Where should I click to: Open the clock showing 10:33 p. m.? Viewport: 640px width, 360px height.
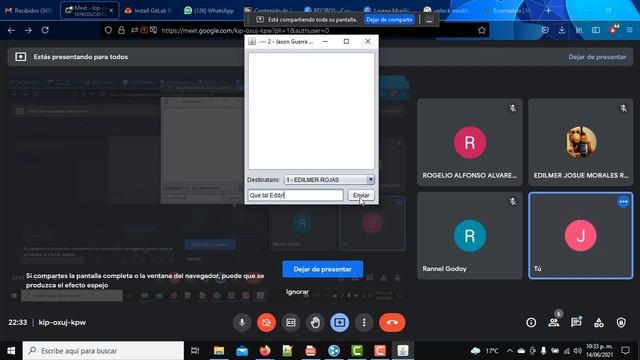click(599, 351)
